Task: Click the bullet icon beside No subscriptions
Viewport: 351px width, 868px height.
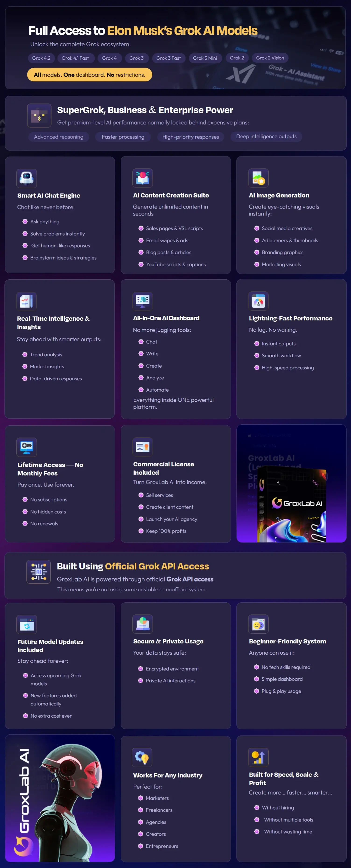Action: (x=25, y=499)
